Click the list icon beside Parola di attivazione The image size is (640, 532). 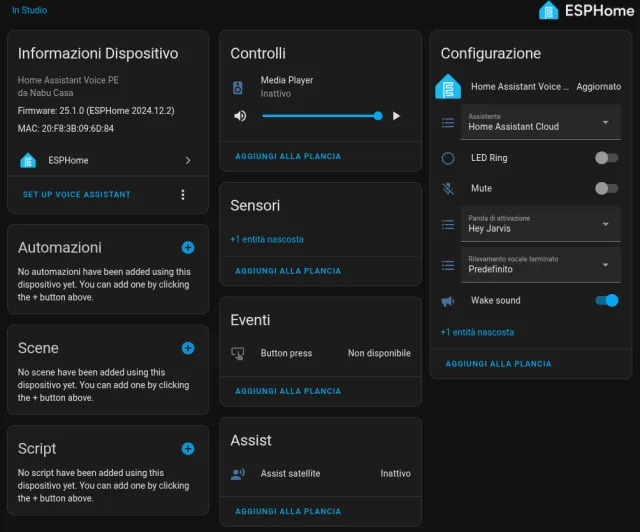(x=448, y=225)
